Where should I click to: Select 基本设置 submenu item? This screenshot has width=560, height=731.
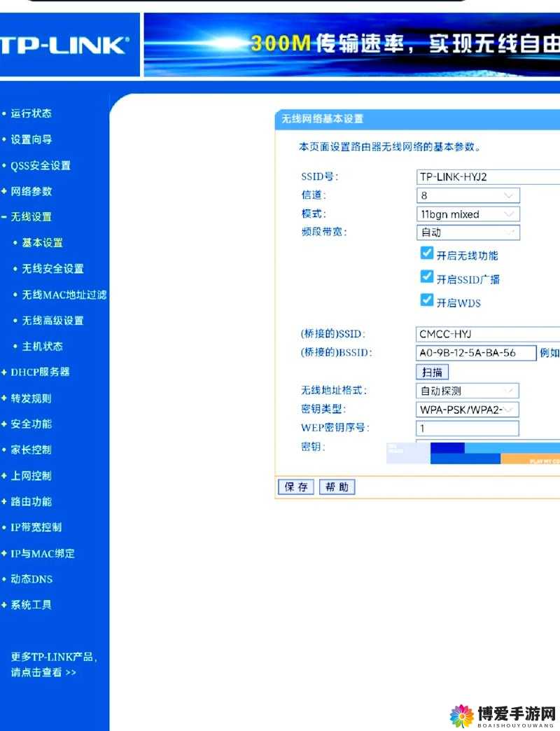click(x=43, y=243)
